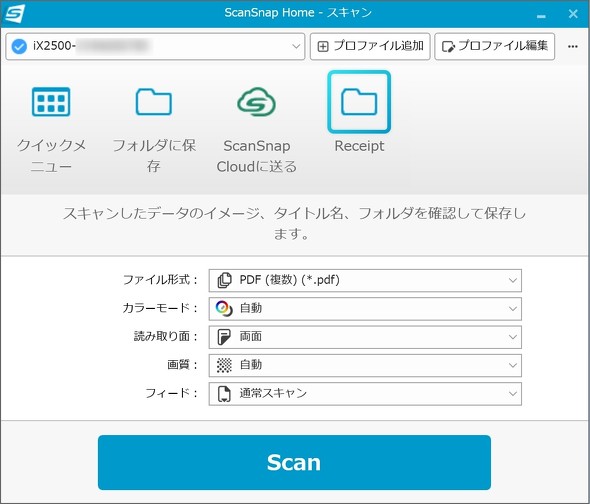Click the ScanSnap Home - スキャン title text
Viewport: 590px width, 504px height.
click(x=298, y=13)
